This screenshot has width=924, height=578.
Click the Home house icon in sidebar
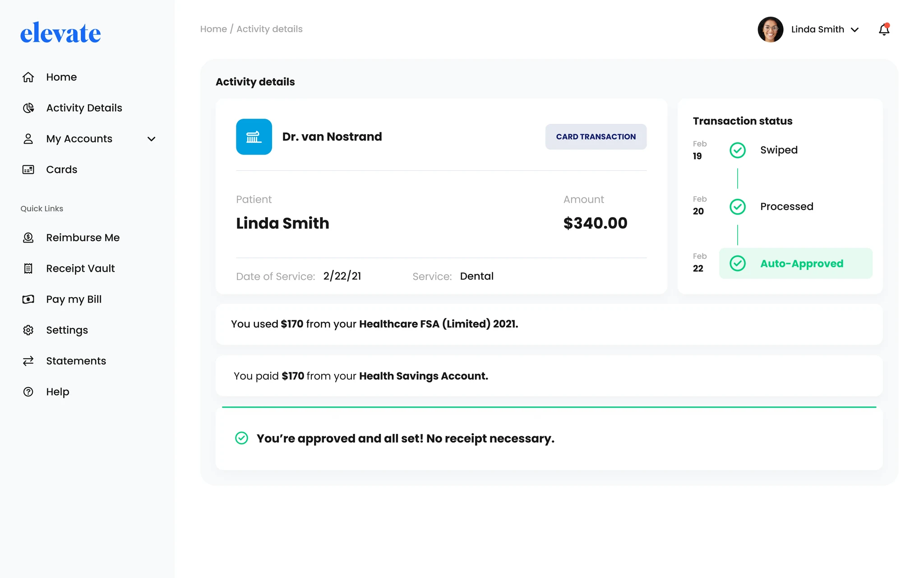click(28, 77)
